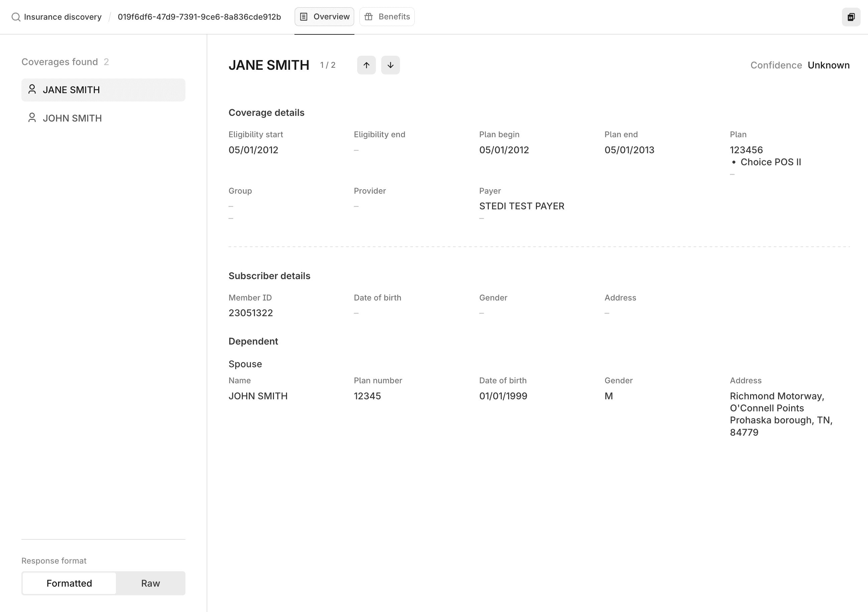Click the dependent name JOHN SMITH
Screen dimensions: 868x612
[x=258, y=396]
